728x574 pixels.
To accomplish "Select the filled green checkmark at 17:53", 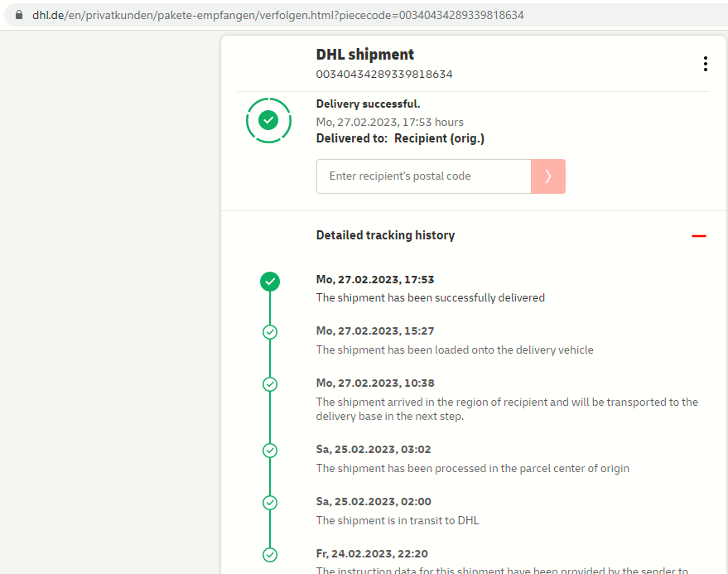I will point(269,282).
